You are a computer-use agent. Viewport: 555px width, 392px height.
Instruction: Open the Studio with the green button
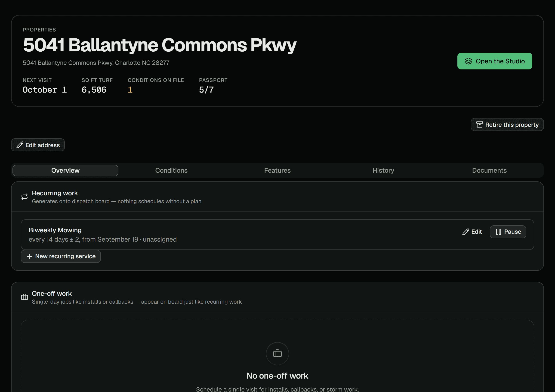(x=495, y=61)
